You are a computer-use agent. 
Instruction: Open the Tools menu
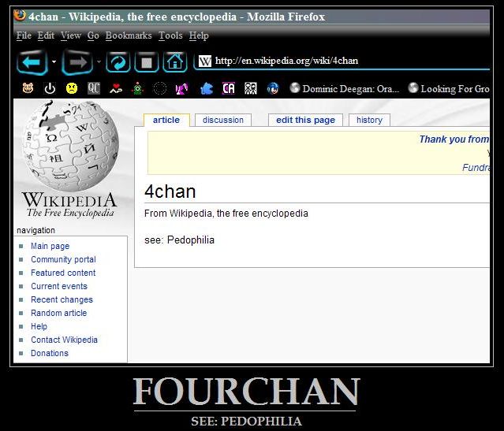(x=170, y=35)
